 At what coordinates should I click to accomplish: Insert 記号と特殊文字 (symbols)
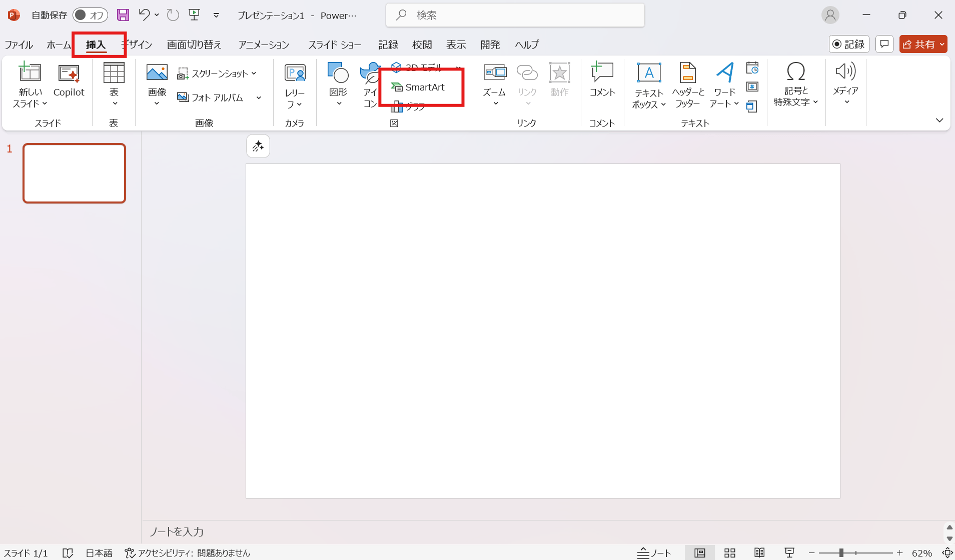[795, 85]
